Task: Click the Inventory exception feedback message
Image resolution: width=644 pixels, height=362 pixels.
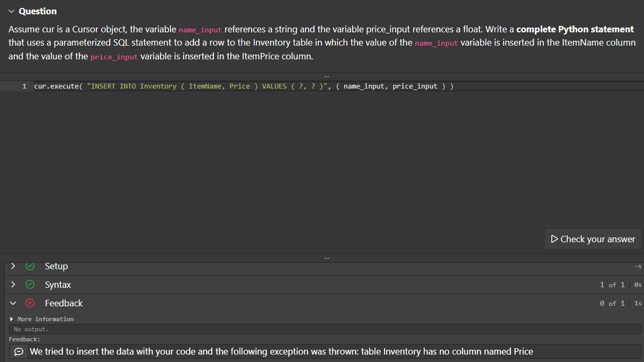Action: coord(281,351)
